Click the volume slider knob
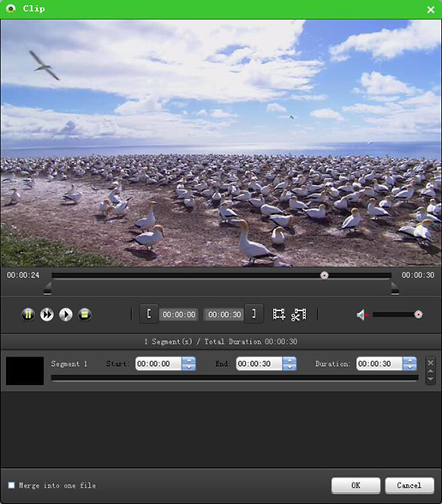442x504 pixels. click(418, 315)
